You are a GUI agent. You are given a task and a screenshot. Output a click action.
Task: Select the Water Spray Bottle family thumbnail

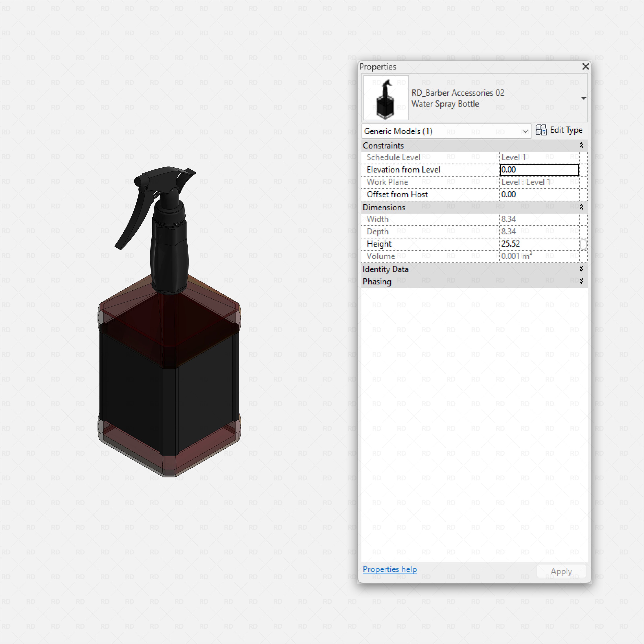[386, 98]
